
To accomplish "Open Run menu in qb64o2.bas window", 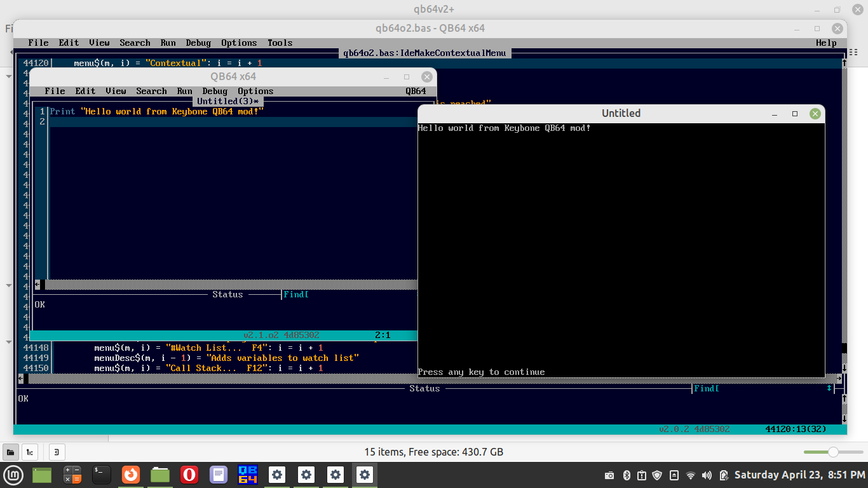I will point(168,43).
